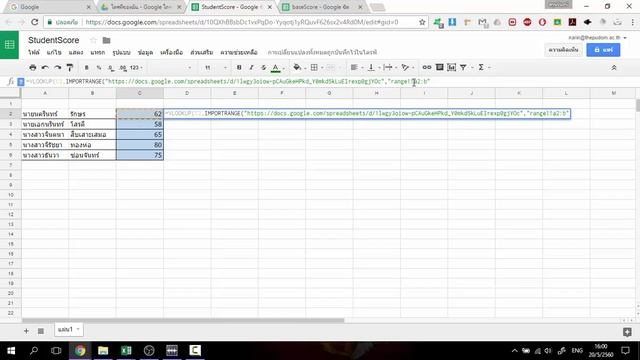Apply currency (฿) format to cells

[x=87, y=67]
